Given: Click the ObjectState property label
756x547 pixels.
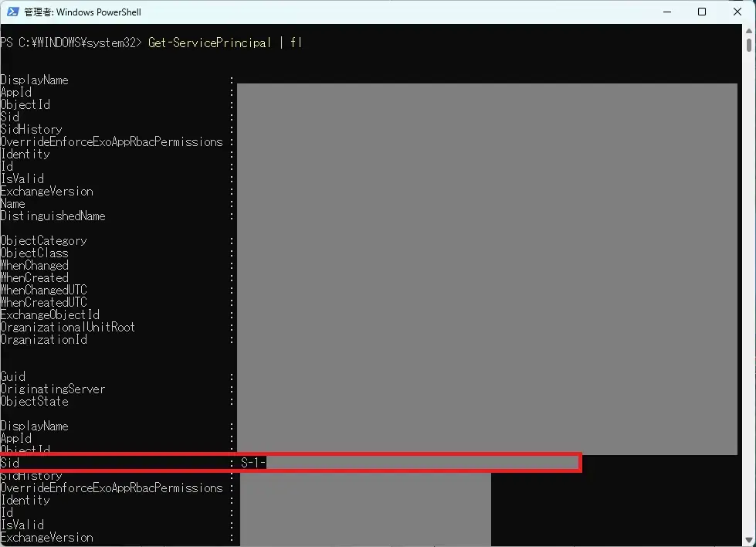Looking at the screenshot, I should click(x=35, y=402).
